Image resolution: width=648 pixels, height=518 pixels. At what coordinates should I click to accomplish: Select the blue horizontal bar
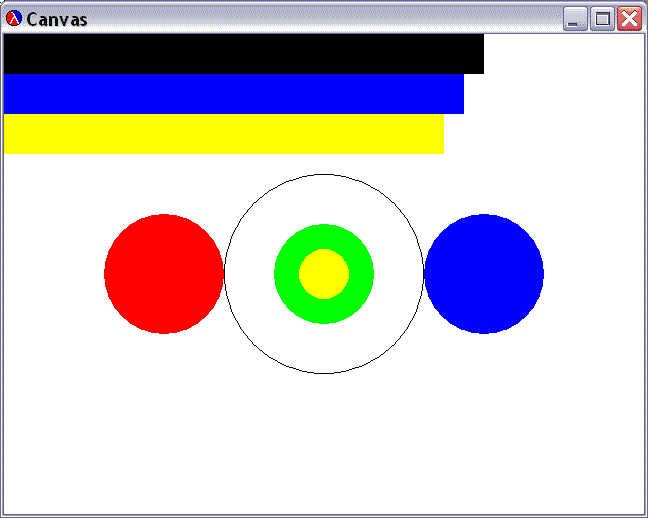click(x=230, y=94)
